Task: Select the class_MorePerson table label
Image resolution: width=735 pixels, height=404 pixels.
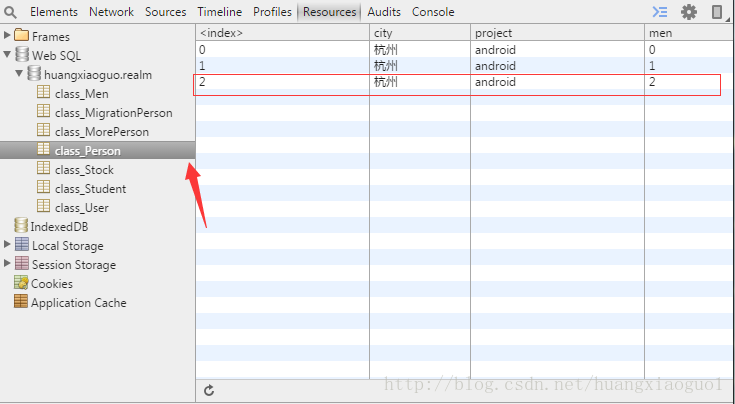Action: click(102, 132)
